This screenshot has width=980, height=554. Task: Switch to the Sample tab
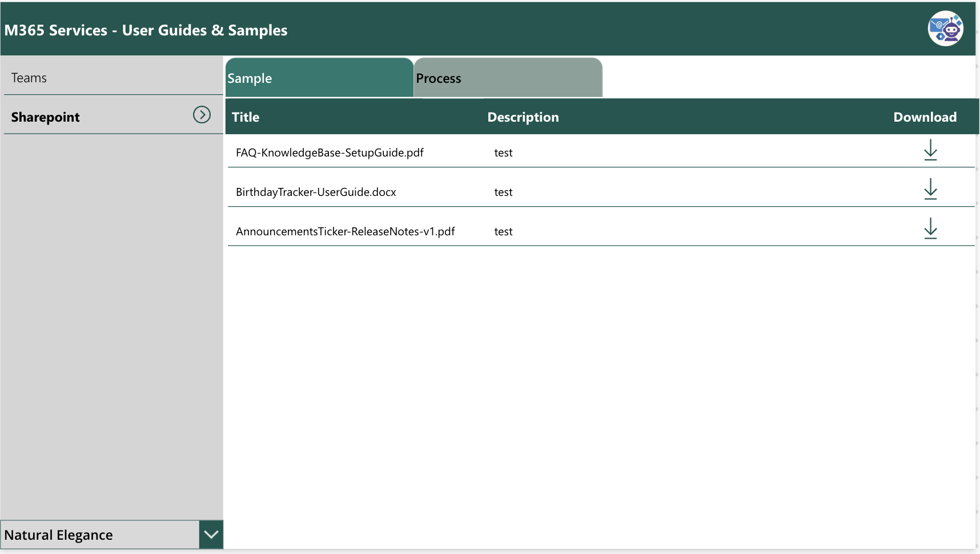(x=319, y=78)
